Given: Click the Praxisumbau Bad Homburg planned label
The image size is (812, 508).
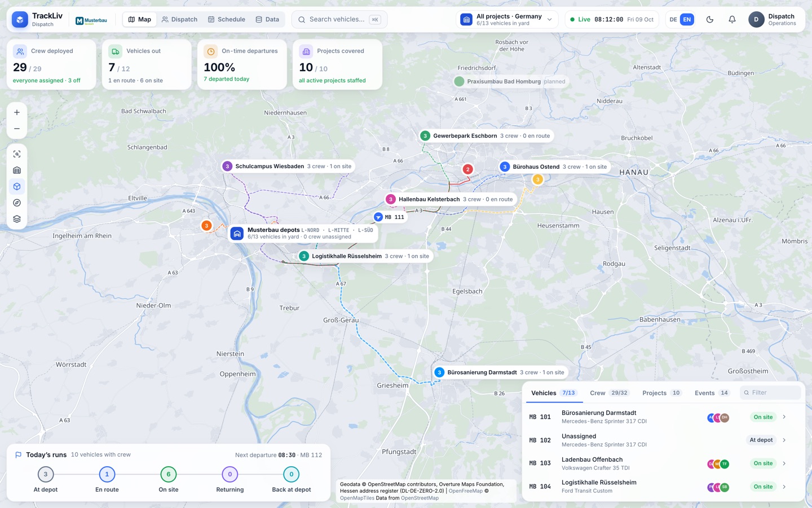Looking at the screenshot, I should point(511,81).
